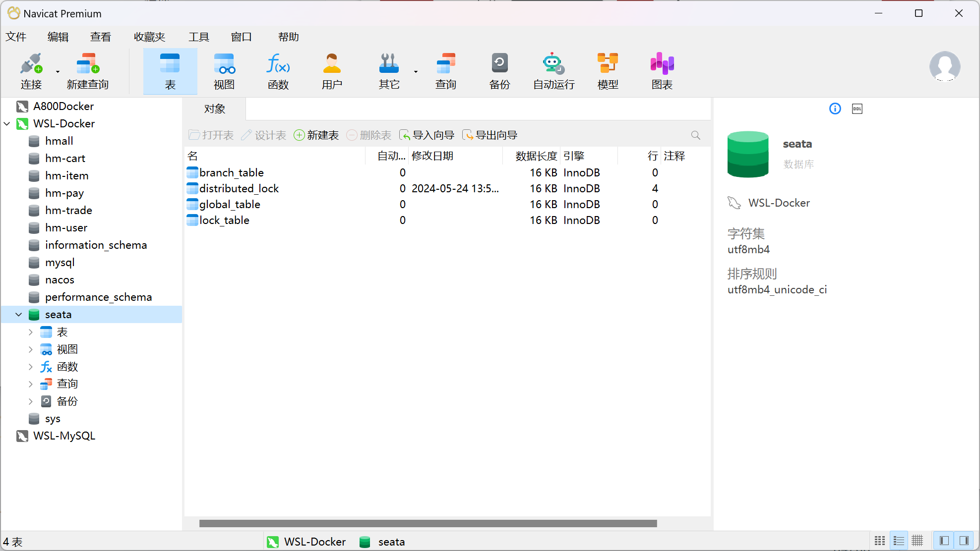Select the distributed_lock table row
Screen dimensions: 980x551
(239, 189)
